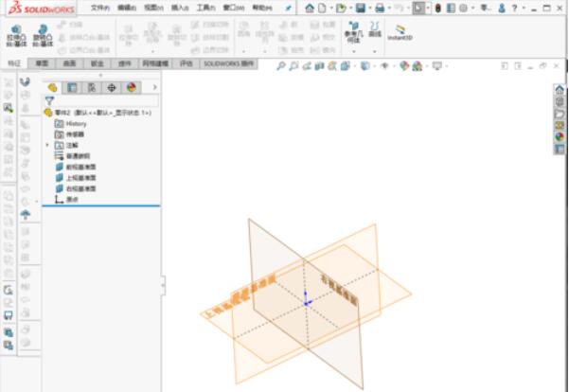Open dropdown below Reference Geometry

click(x=353, y=51)
